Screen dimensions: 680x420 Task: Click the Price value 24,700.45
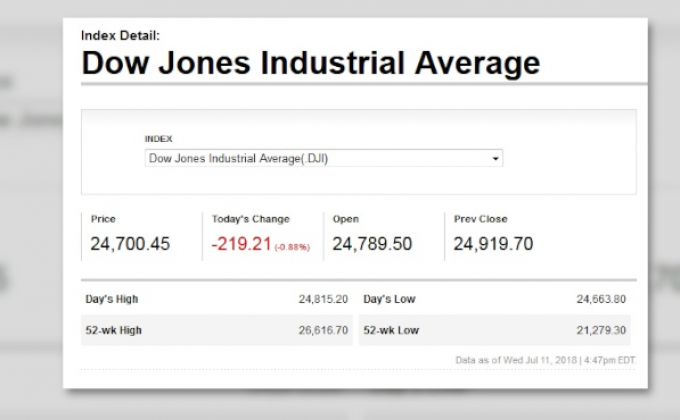click(130, 244)
